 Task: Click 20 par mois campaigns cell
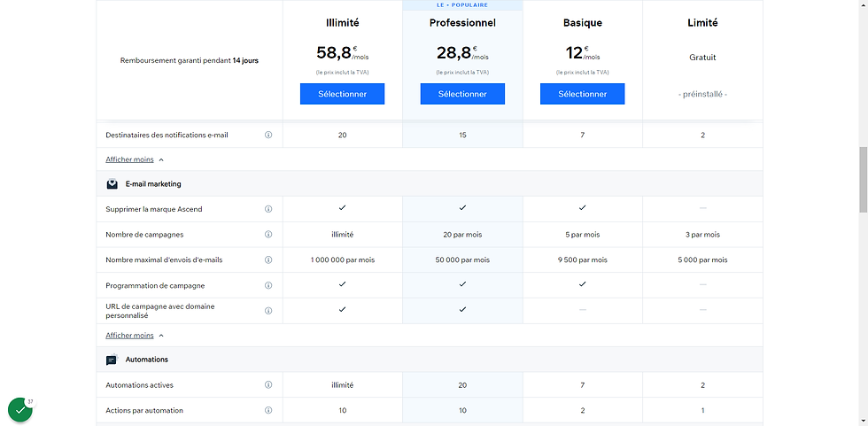tap(462, 235)
